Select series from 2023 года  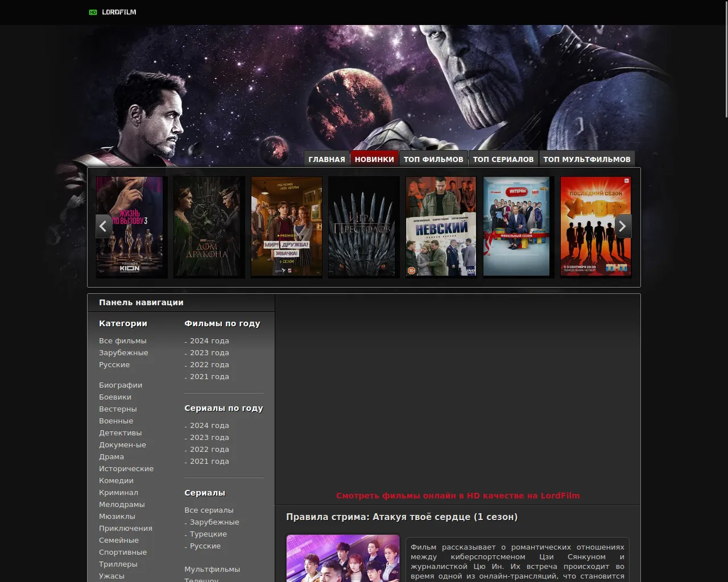coord(209,438)
